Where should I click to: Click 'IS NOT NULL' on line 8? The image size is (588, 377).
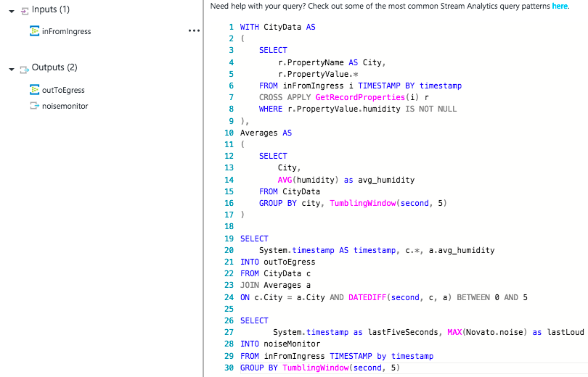pyautogui.click(x=431, y=109)
